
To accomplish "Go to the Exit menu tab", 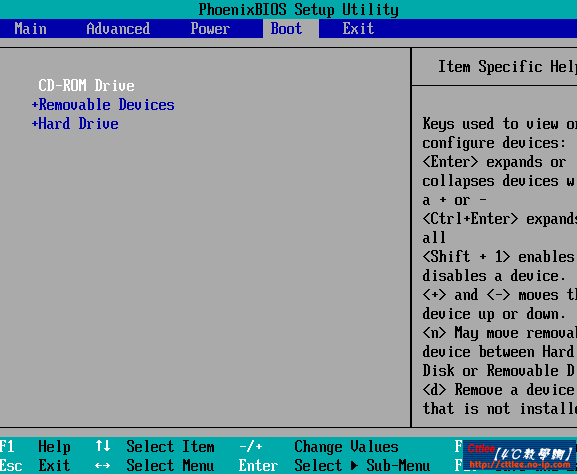I will [x=358, y=29].
